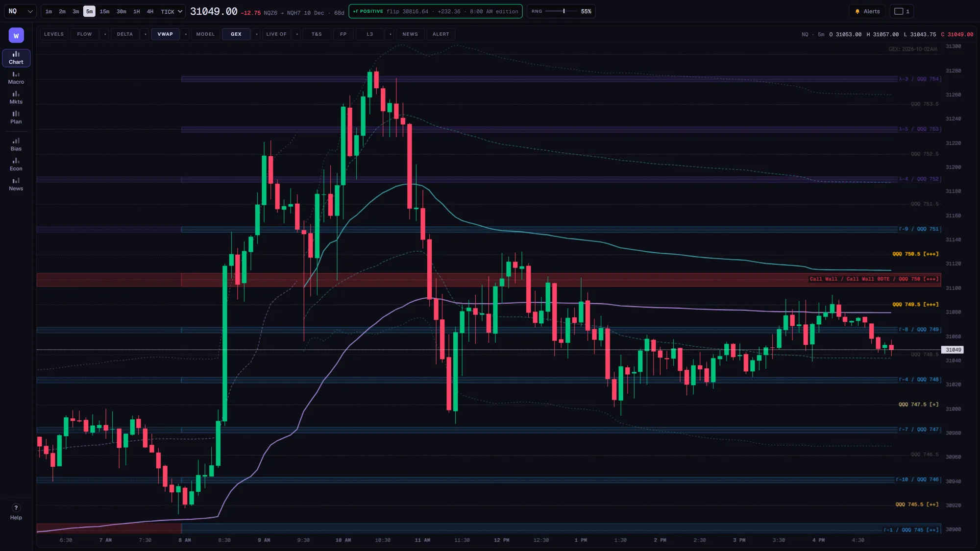980x551 pixels.
Task: Open the Plan panel in sidebar
Action: [x=16, y=118]
